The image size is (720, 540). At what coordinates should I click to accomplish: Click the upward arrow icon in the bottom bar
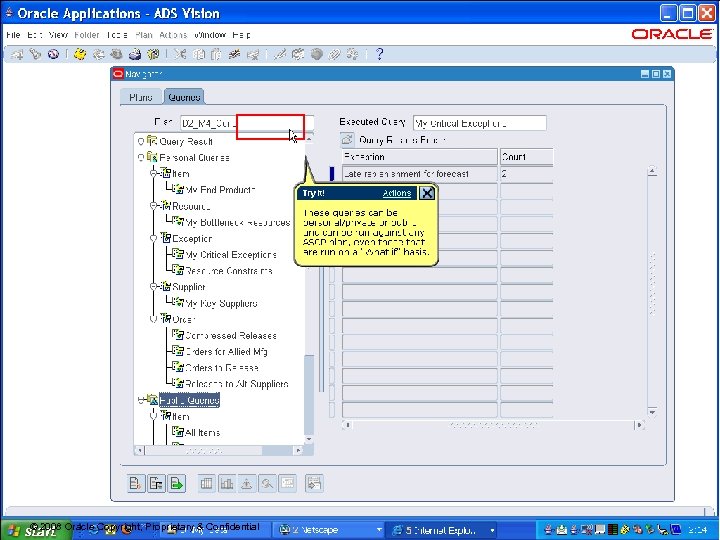click(247, 483)
